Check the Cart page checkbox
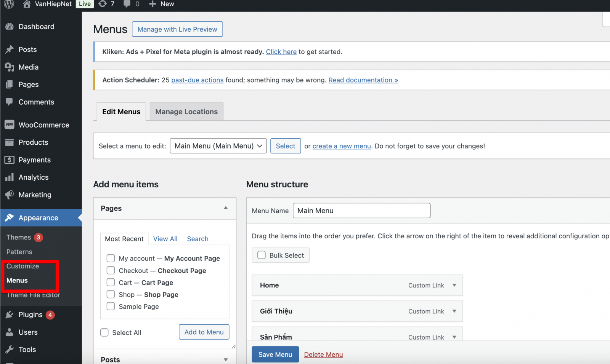Screen dimensions: 610x364 [111, 282]
